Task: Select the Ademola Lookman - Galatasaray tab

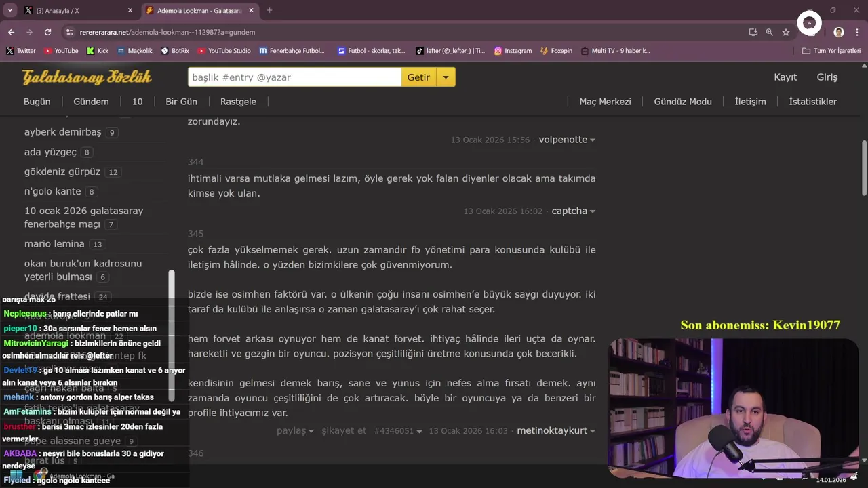Action: (x=200, y=10)
